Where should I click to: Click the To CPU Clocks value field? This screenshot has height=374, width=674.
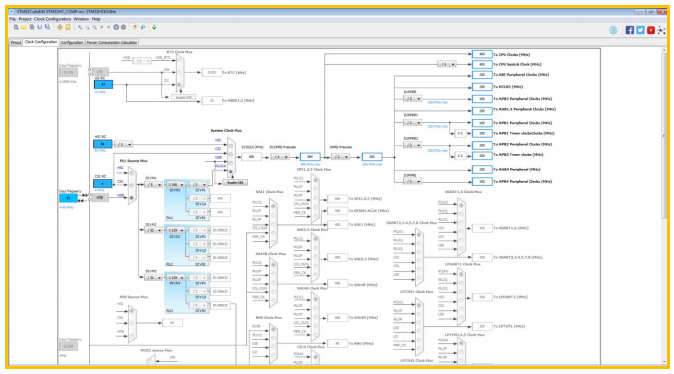pyautogui.click(x=482, y=54)
